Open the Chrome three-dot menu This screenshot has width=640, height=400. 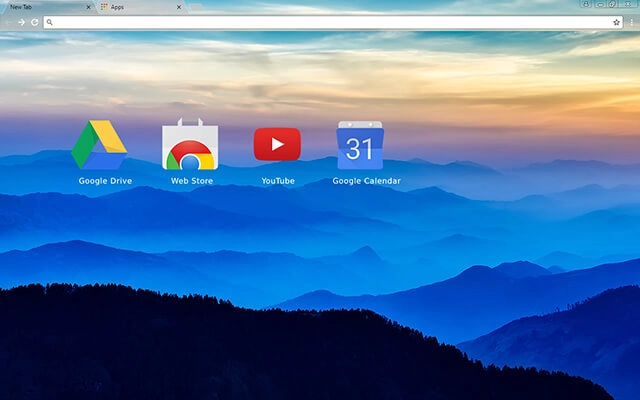point(631,22)
